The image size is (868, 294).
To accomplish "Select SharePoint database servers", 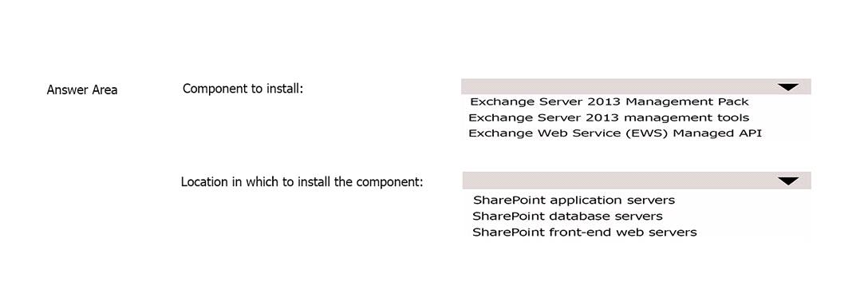I will [567, 216].
